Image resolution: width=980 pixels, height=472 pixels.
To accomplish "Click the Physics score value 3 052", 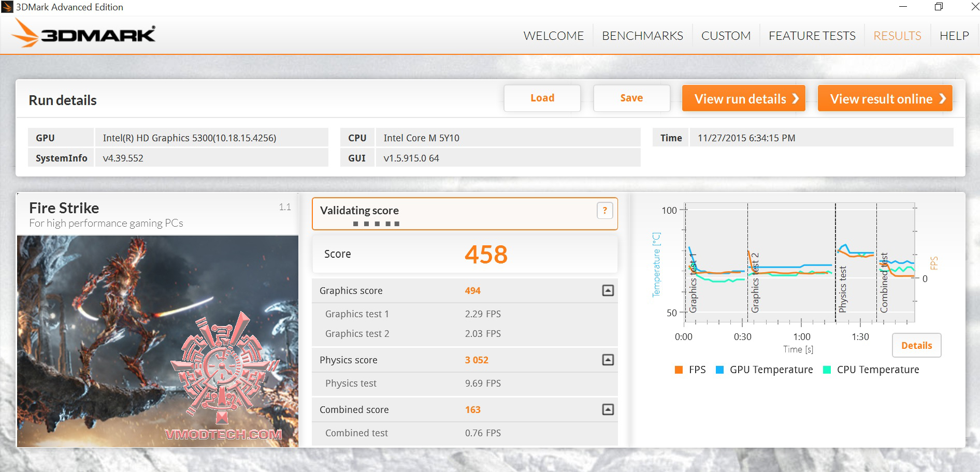I will coord(477,360).
